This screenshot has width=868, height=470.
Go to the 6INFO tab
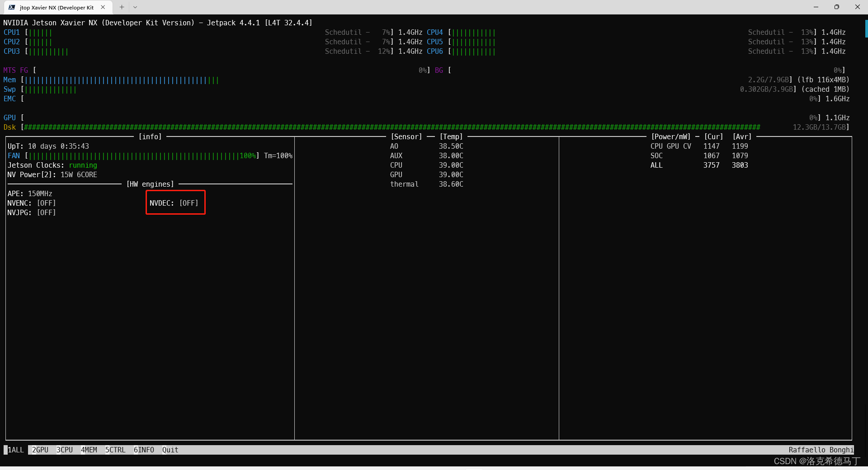(x=144, y=450)
